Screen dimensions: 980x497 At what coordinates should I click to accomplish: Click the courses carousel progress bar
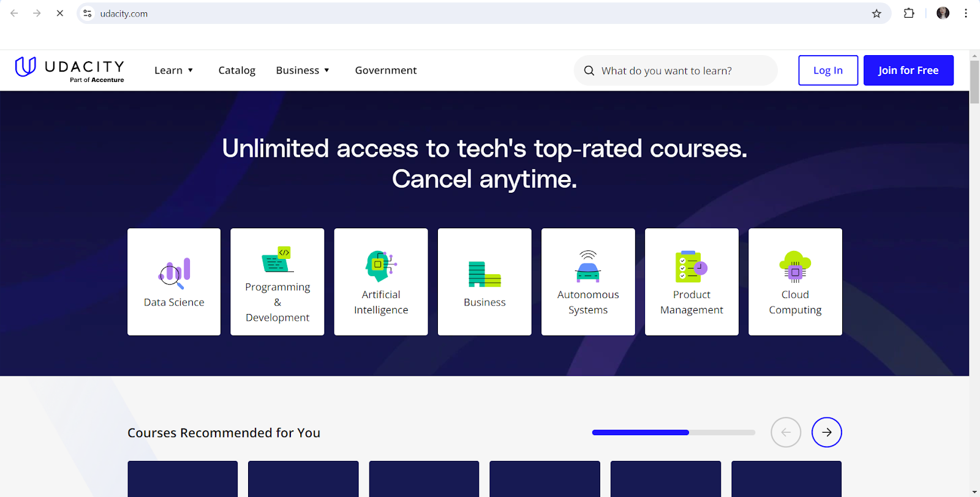click(674, 432)
